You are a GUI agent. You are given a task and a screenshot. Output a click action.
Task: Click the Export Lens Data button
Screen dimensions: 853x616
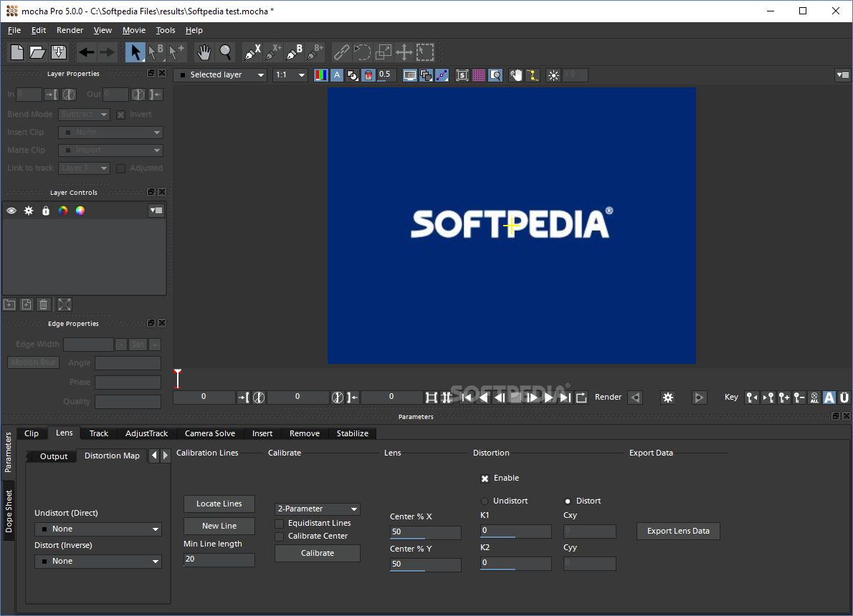678,531
